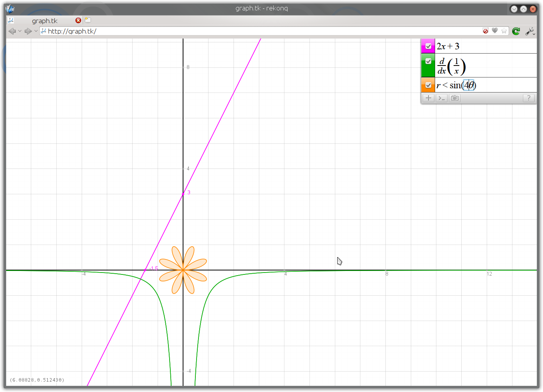
Task: Click the magenta y-intercept label 3
Action: coord(189,192)
